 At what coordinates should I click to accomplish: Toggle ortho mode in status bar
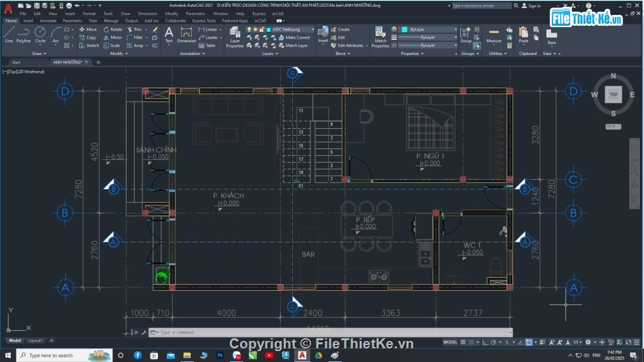point(485,342)
